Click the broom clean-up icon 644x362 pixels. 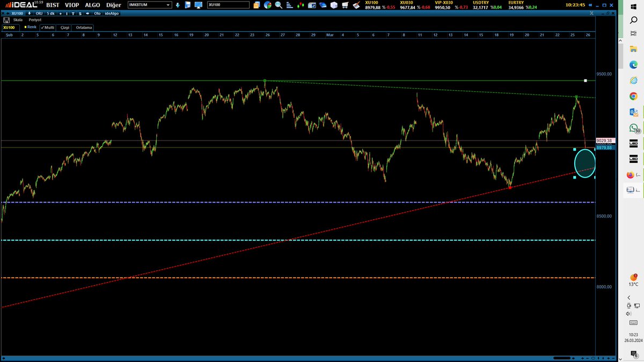356,5
